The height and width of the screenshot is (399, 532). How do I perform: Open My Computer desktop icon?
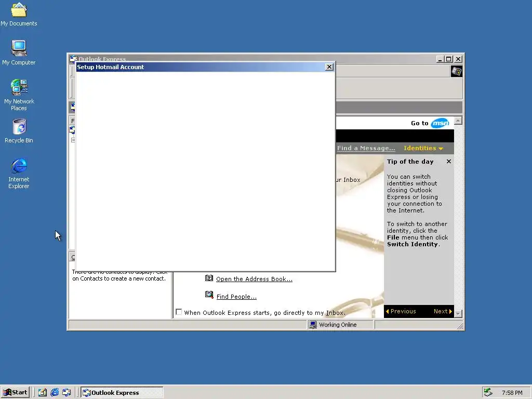point(19,52)
